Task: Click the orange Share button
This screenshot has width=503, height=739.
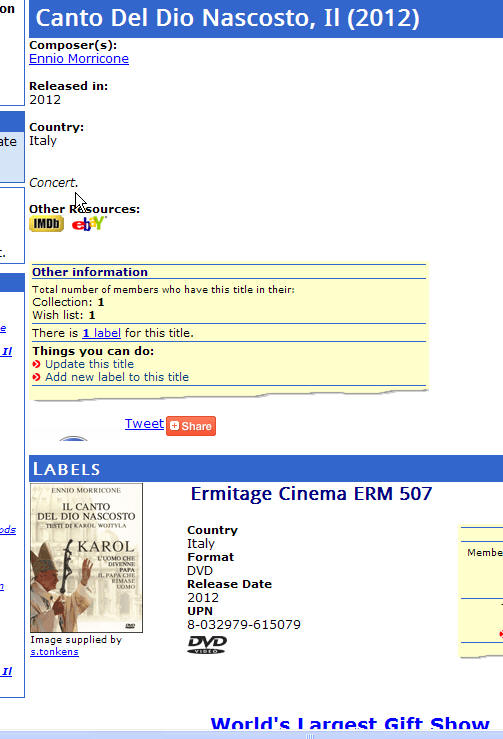Action: coord(191,426)
